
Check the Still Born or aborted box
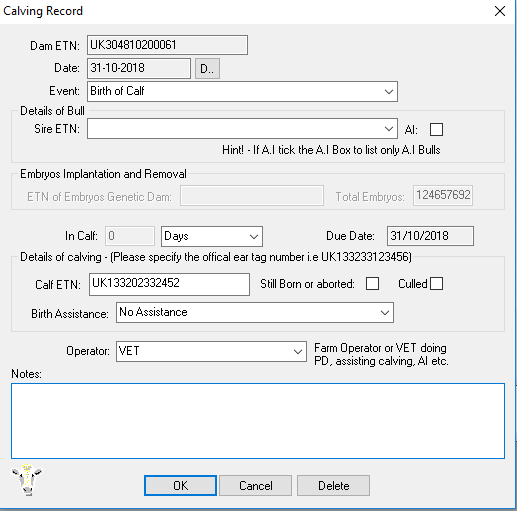(372, 284)
